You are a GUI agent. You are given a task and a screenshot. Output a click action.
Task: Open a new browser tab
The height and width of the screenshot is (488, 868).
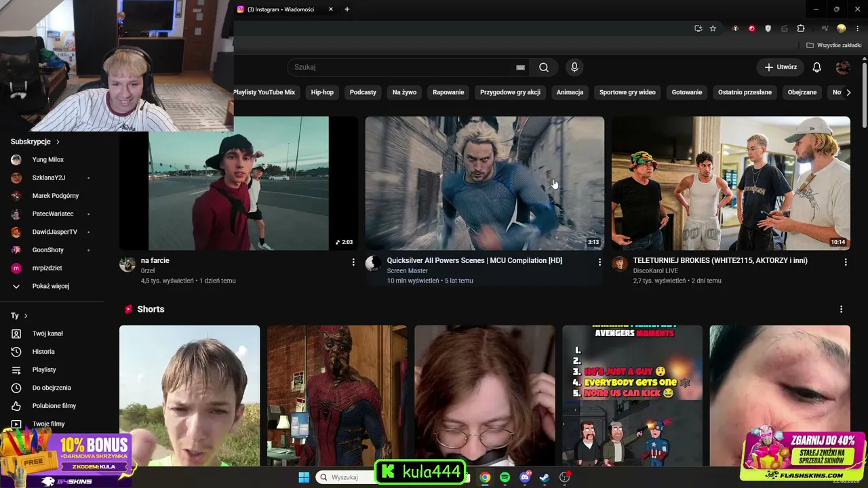(x=347, y=9)
